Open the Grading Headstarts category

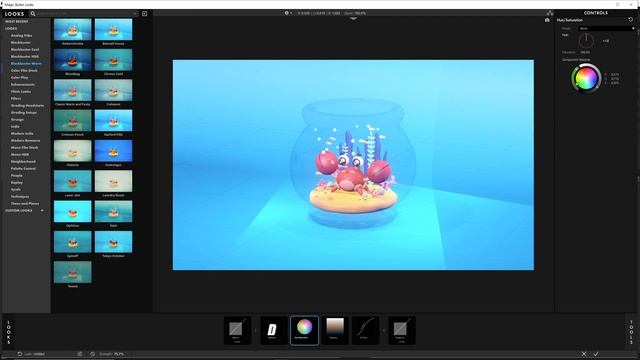27,105
